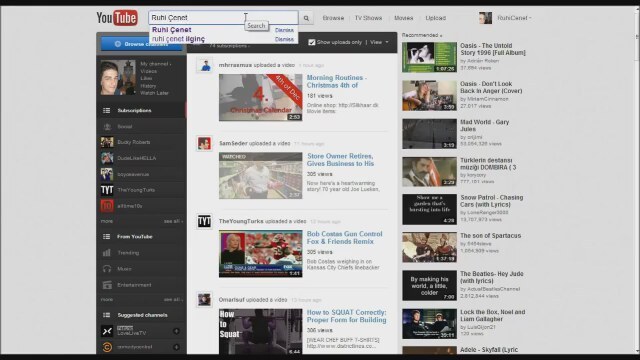Play the WATCHED store owner thumbnail
This screenshot has width=640, height=360.
260,176
